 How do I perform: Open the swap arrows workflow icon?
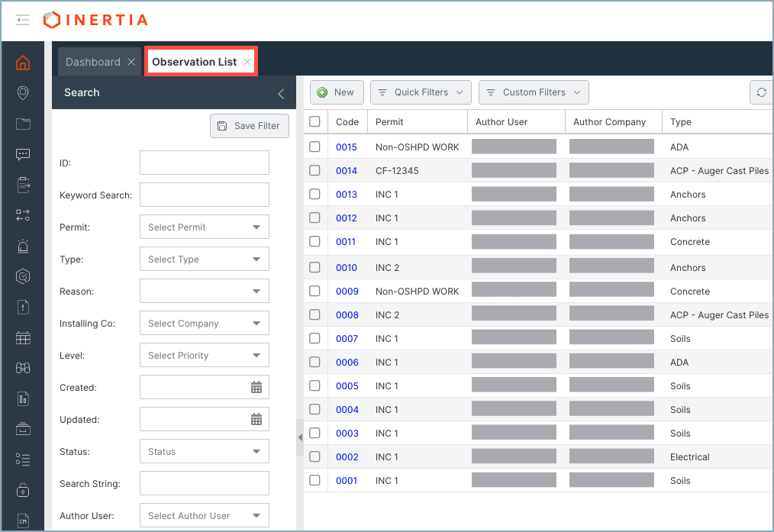coord(23,215)
